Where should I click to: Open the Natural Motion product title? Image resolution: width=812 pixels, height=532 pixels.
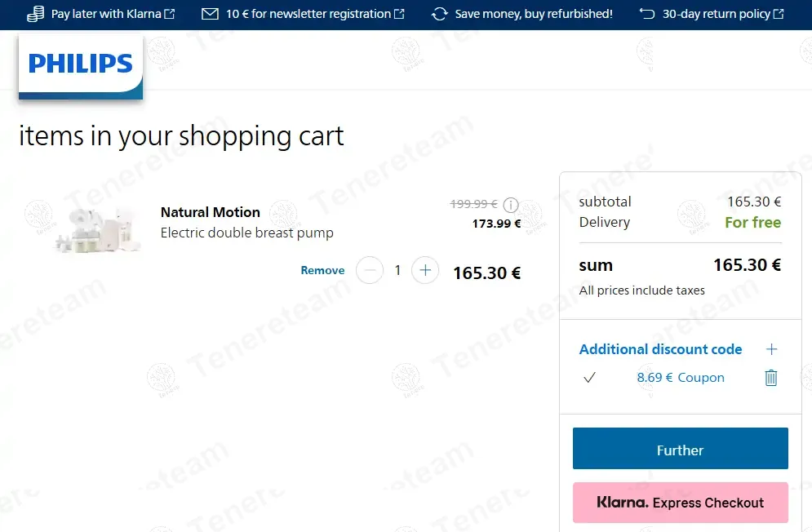[x=211, y=212]
